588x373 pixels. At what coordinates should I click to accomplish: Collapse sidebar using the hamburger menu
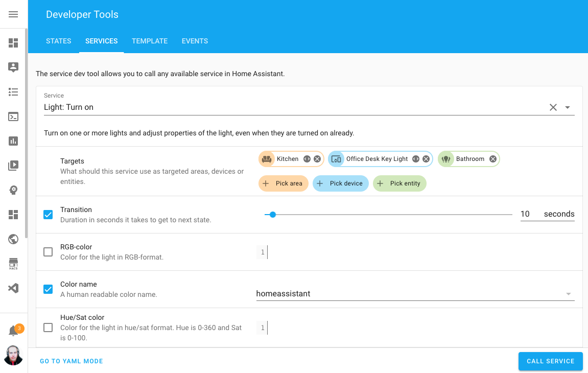[x=13, y=14]
